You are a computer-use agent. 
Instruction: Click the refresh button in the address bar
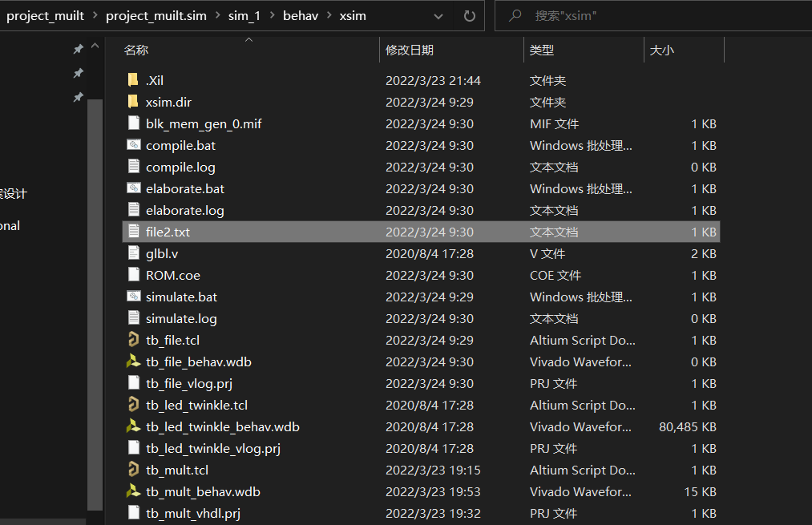[x=468, y=15]
